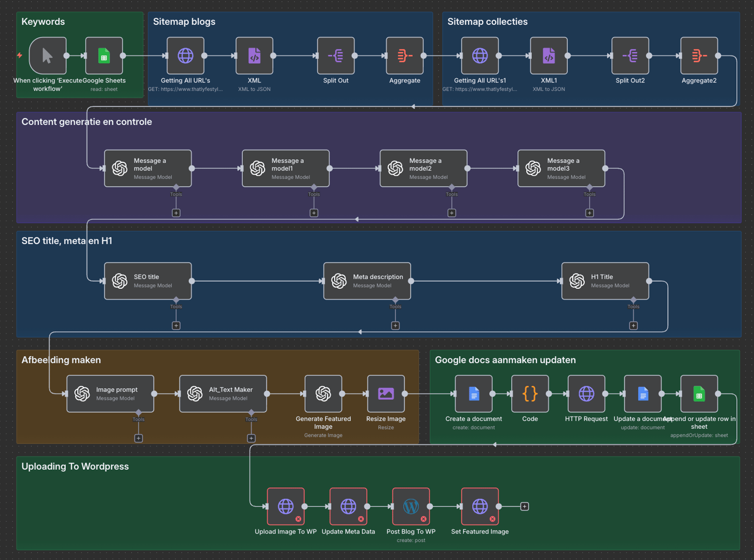Image resolution: width=754 pixels, height=560 pixels.
Task: Select the Set Featured Image node
Action: click(479, 507)
